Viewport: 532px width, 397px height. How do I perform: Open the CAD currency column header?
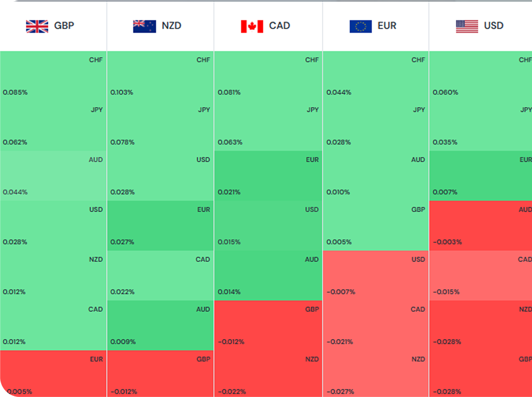[280, 26]
